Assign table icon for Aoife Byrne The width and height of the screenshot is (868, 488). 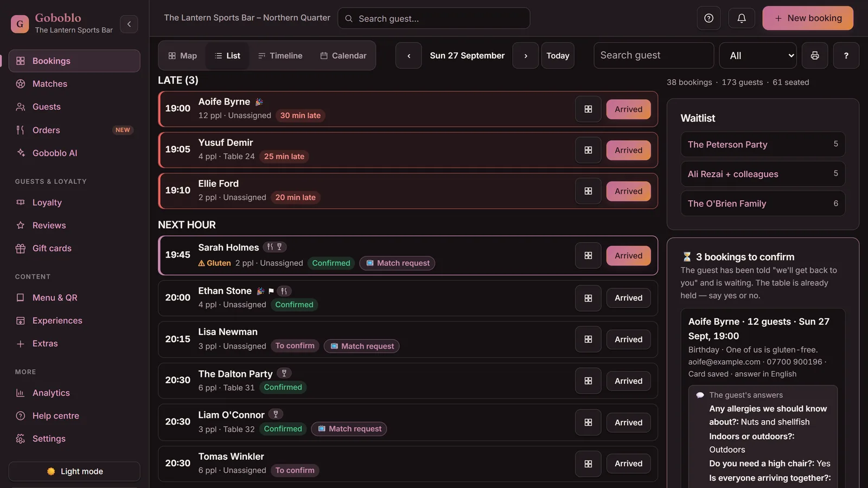pos(588,109)
